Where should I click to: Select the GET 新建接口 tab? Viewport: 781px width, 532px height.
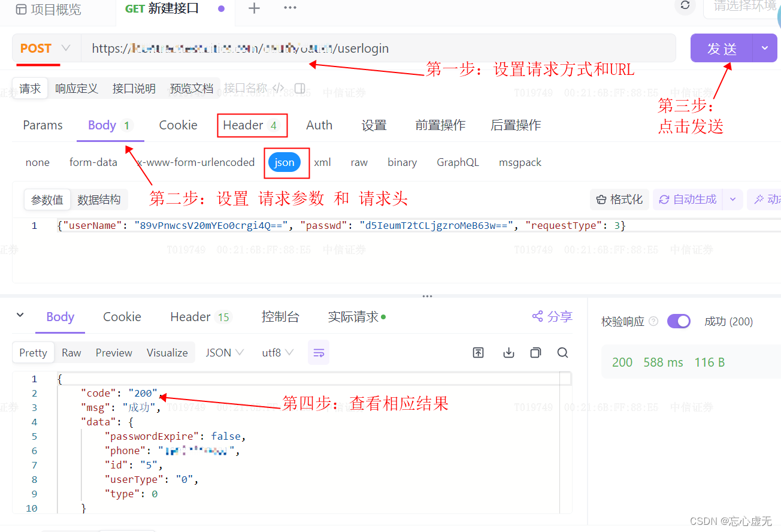click(175, 9)
